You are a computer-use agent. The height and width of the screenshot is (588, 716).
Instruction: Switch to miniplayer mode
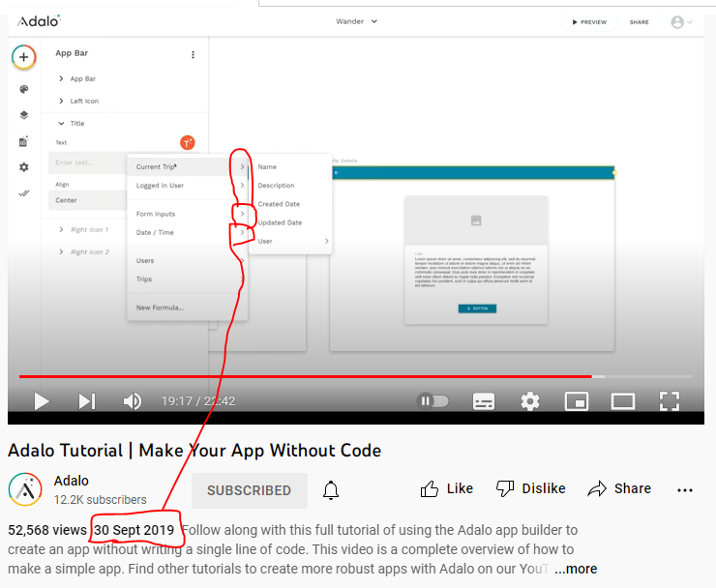click(577, 401)
